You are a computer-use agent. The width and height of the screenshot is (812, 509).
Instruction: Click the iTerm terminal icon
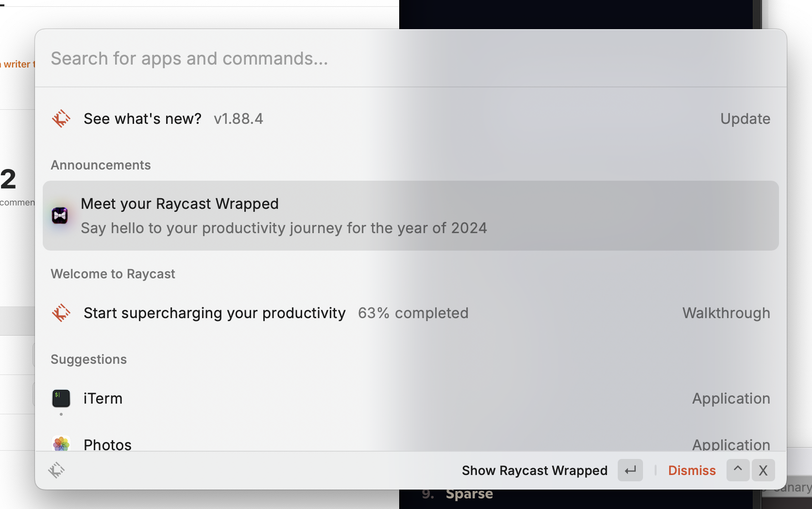(x=61, y=398)
